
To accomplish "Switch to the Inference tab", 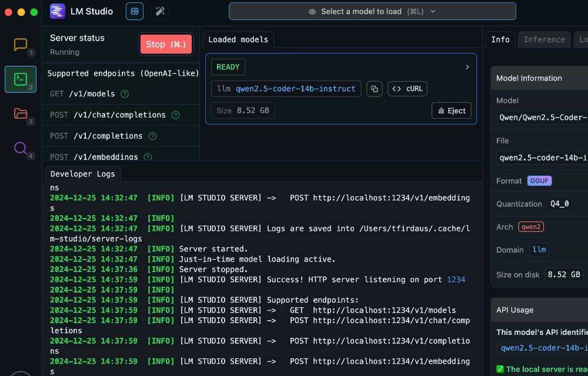I will coord(544,39).
